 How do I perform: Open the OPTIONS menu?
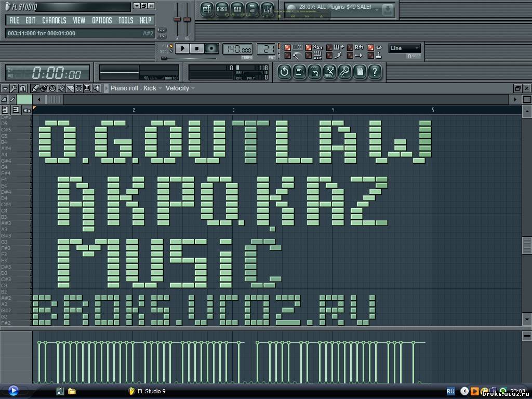click(102, 21)
